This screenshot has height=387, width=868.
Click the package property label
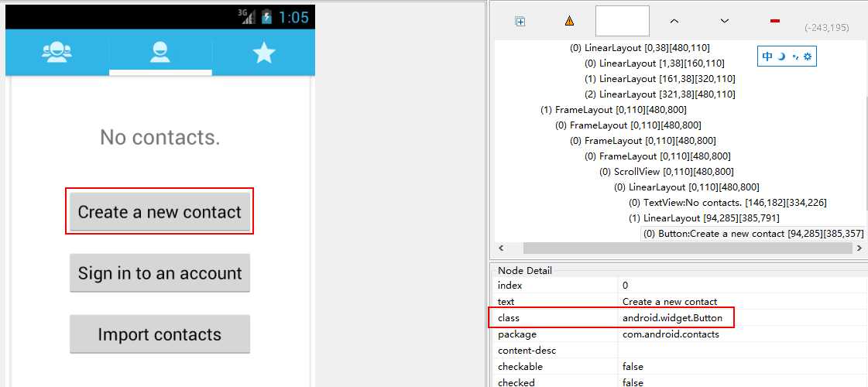tap(517, 334)
